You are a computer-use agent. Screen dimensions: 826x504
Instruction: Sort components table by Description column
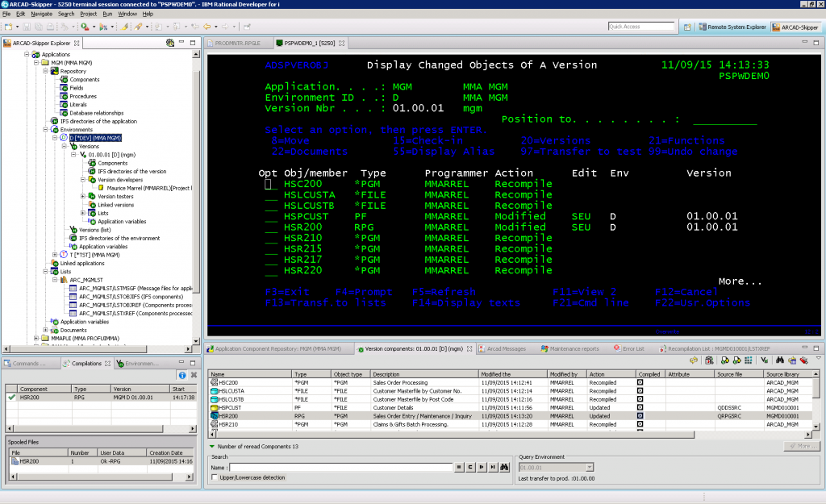tap(423, 374)
